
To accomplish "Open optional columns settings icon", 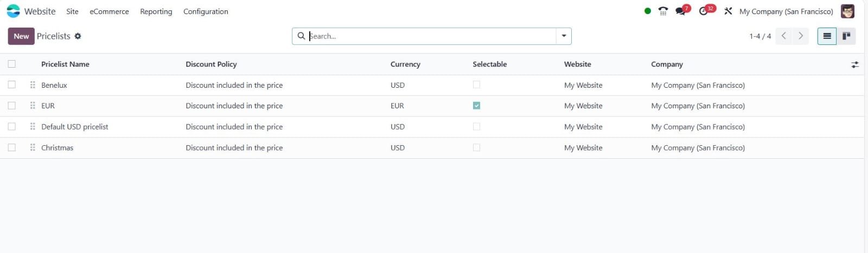I will 855,64.
